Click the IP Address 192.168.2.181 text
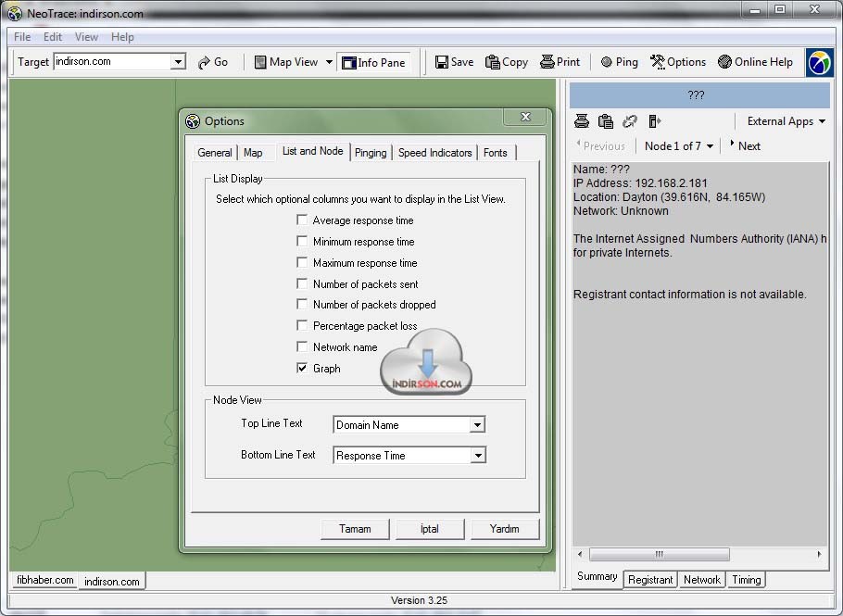Viewport: 843px width, 616px height. click(640, 183)
